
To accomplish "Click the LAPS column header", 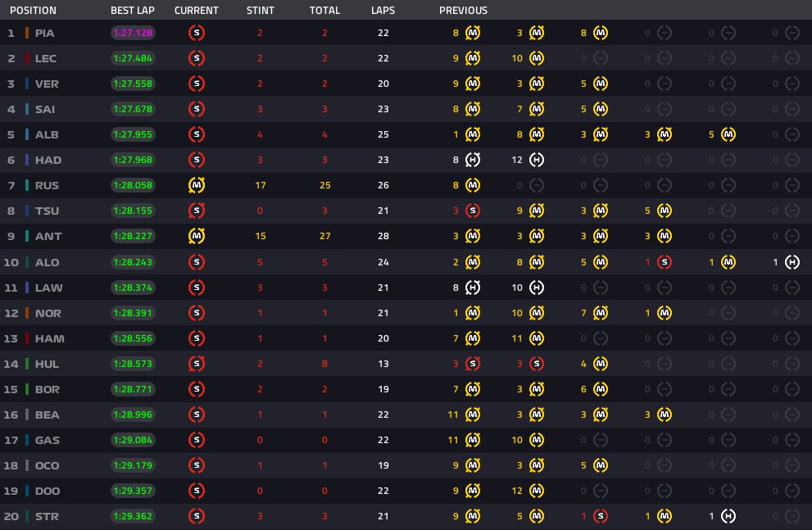I will (383, 11).
